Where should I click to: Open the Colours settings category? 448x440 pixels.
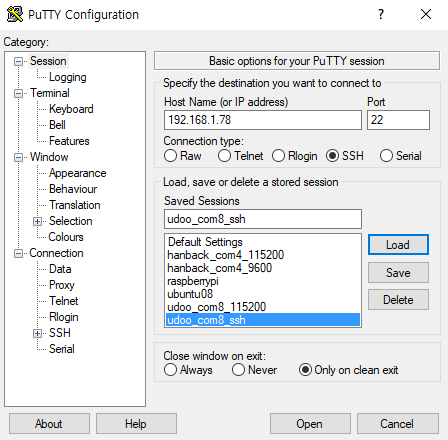(x=66, y=237)
